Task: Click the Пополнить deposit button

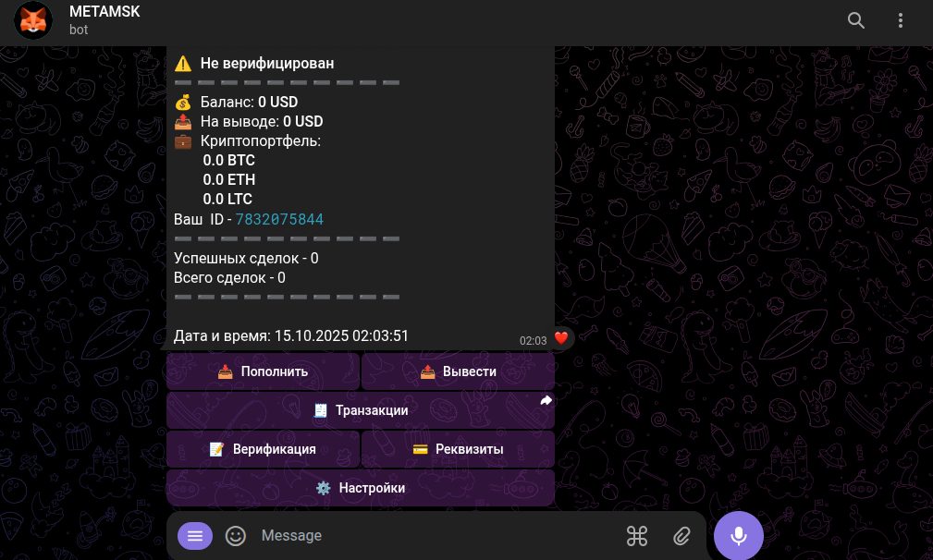Action: point(263,371)
